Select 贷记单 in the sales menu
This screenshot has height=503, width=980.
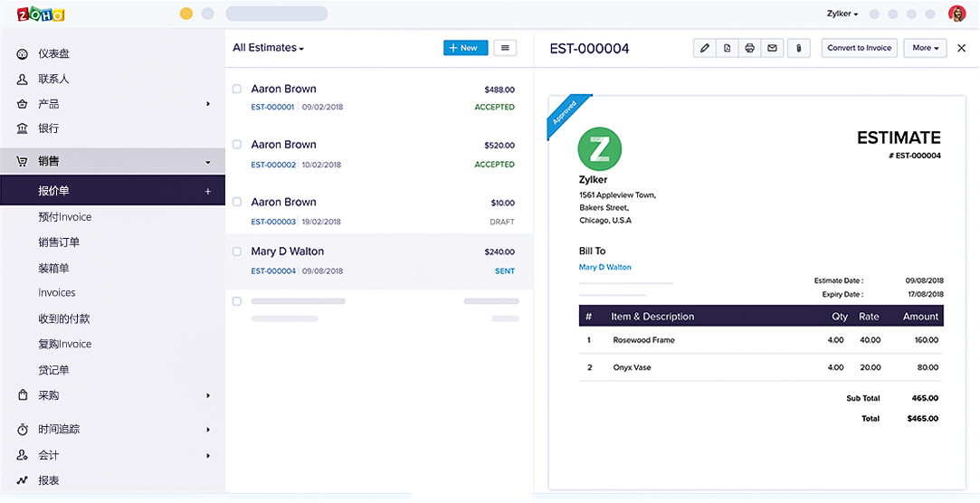[x=53, y=370]
